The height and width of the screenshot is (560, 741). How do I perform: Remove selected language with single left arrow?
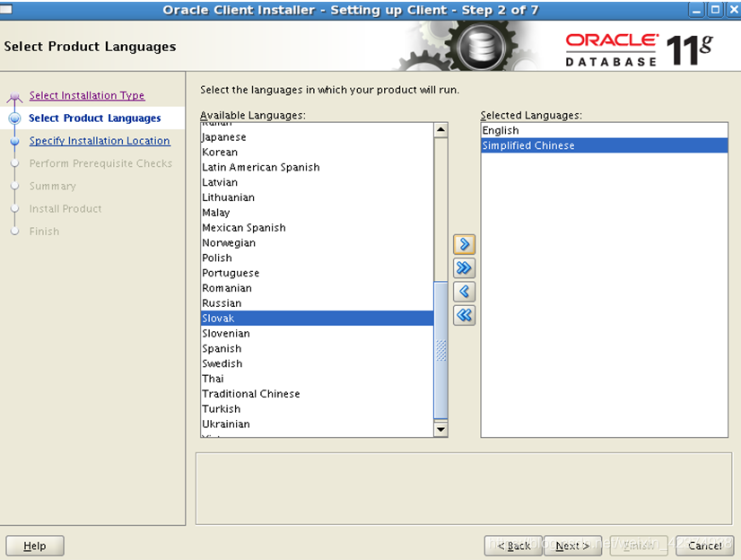coord(464,292)
